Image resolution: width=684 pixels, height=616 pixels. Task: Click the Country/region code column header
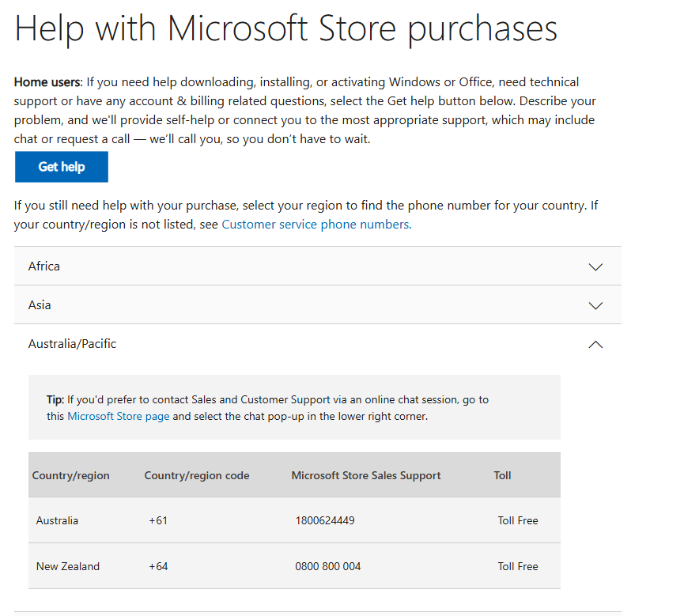(x=197, y=475)
